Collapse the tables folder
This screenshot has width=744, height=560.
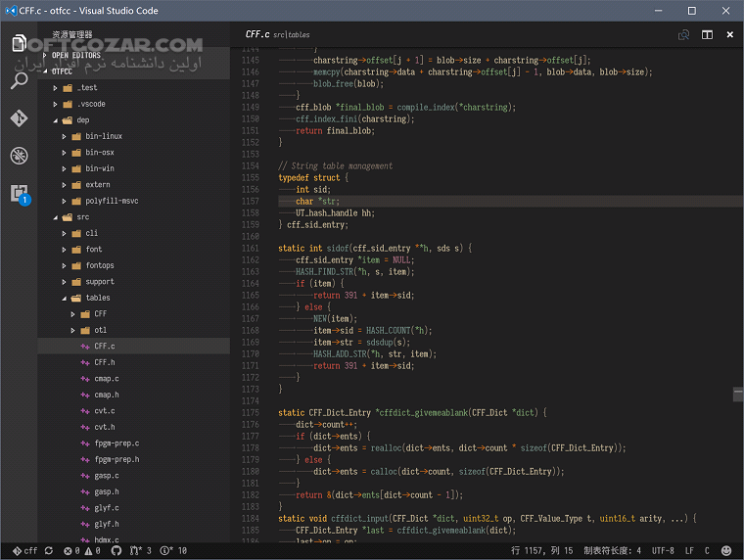pos(134,297)
